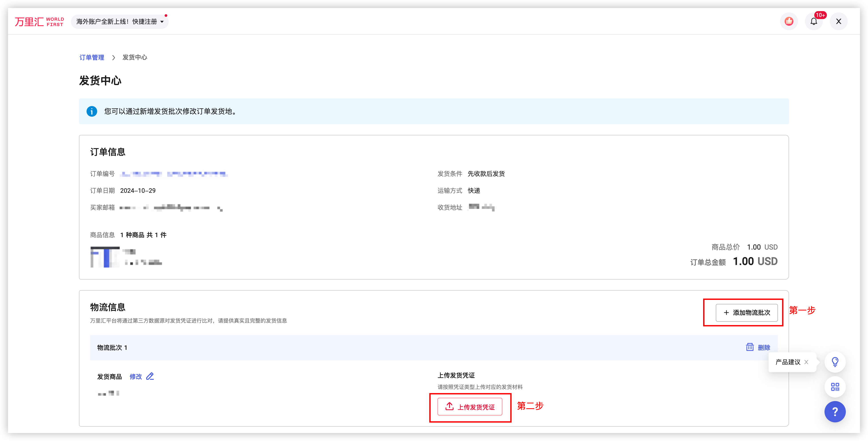The width and height of the screenshot is (868, 441).
Task: Go to 订单管理 breadcrumb link
Action: tap(92, 58)
